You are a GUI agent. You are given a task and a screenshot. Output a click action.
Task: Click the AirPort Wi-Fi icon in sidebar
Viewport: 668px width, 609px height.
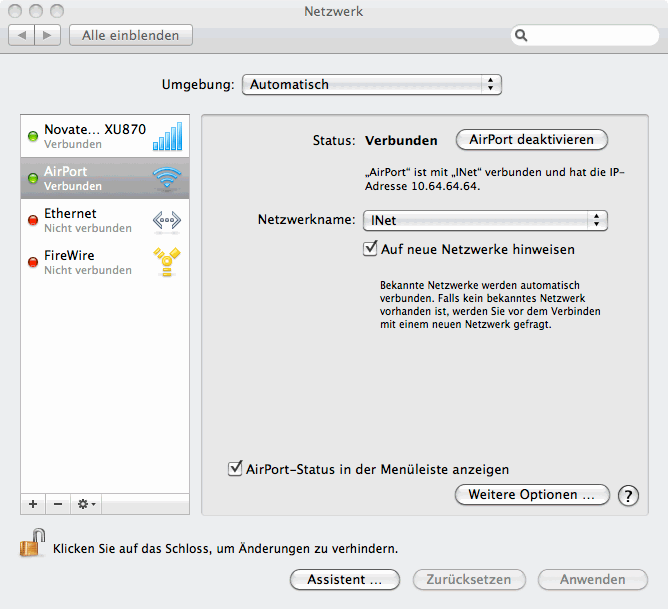pyautogui.click(x=166, y=178)
